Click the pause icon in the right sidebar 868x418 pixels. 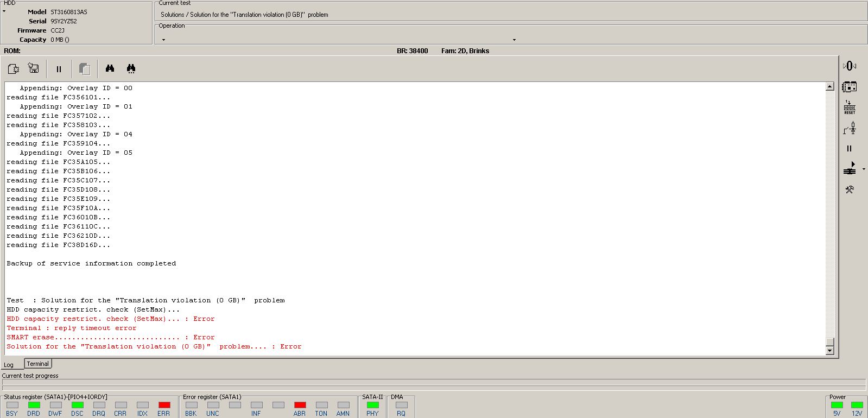pos(850,148)
